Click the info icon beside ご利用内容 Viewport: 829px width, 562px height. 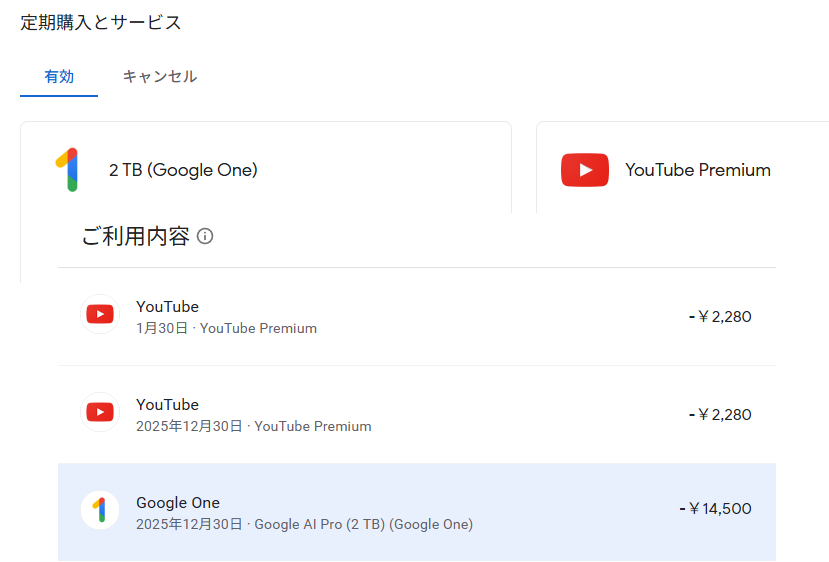pos(205,237)
